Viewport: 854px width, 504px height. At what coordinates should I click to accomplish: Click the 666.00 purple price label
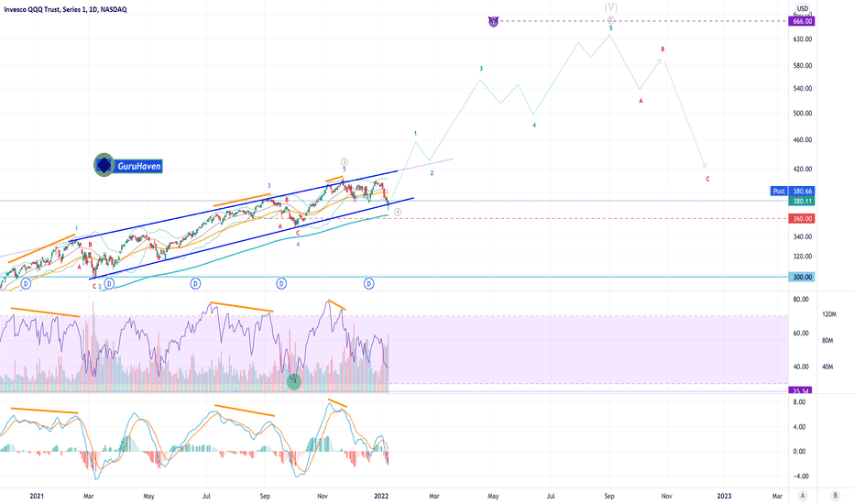[803, 21]
